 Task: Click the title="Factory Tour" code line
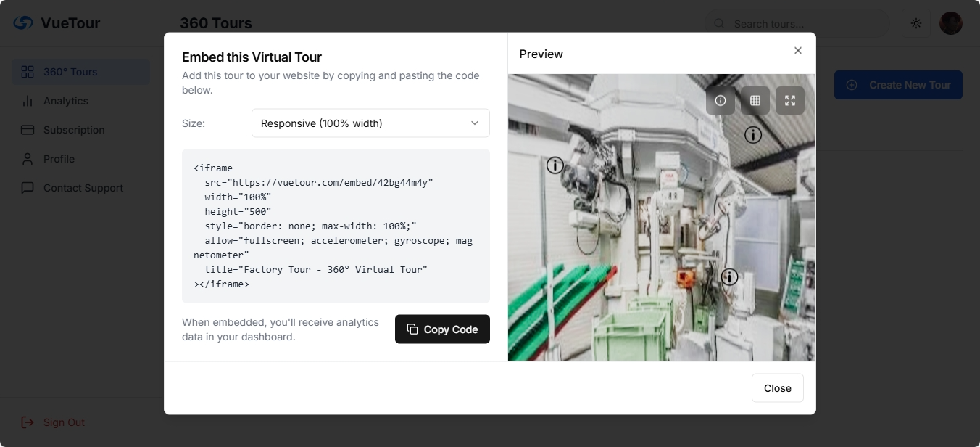(316, 269)
